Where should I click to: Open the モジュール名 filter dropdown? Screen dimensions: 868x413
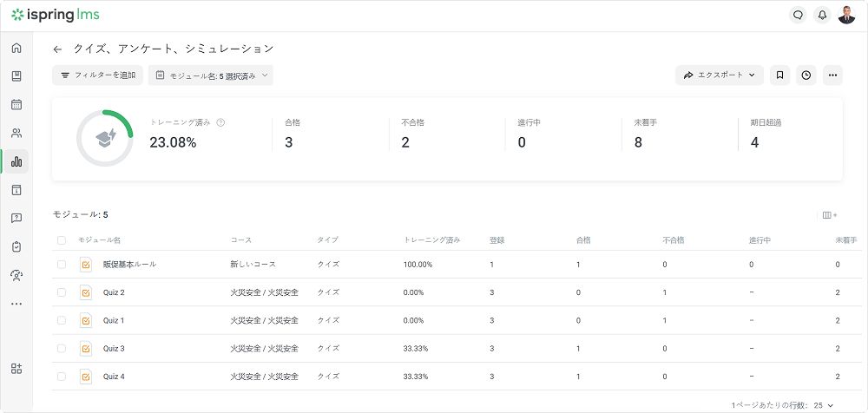211,75
